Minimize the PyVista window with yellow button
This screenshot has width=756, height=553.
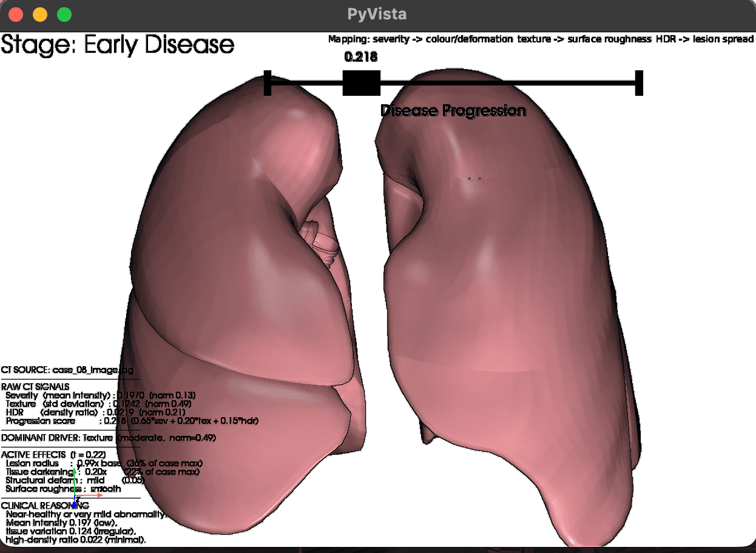40,15
